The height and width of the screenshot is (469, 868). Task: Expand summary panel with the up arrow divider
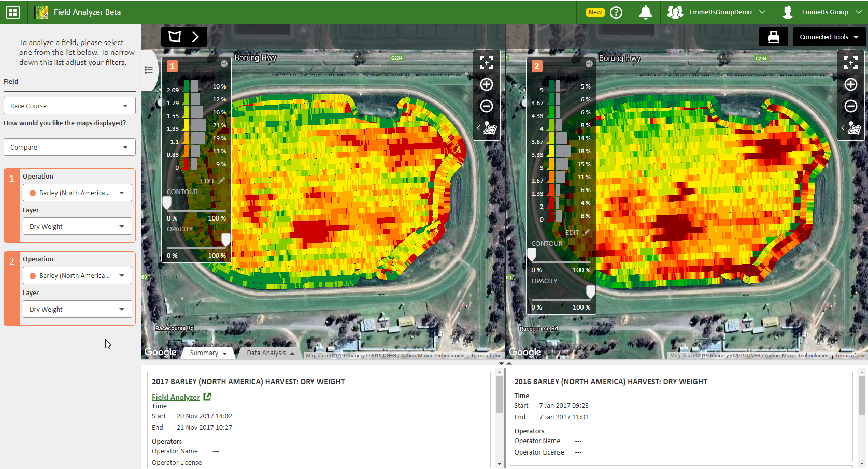[x=509, y=363]
